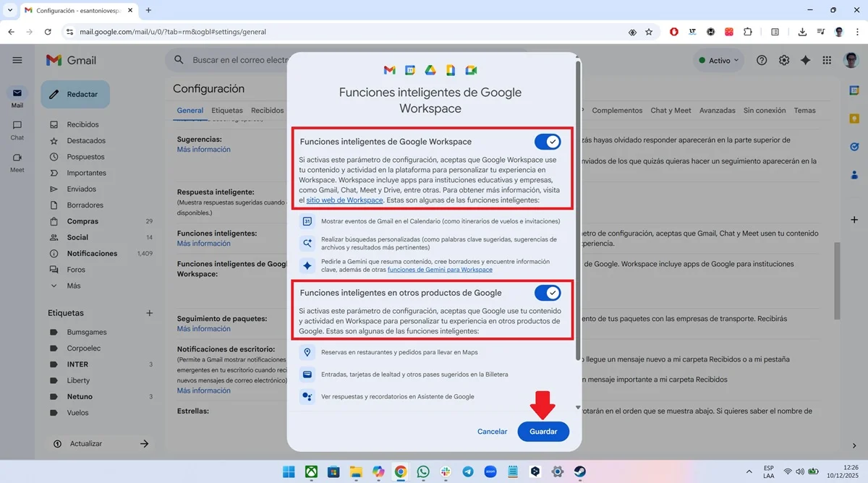Switch to Meet in the left rail
This screenshot has height=483, width=868.
17,162
